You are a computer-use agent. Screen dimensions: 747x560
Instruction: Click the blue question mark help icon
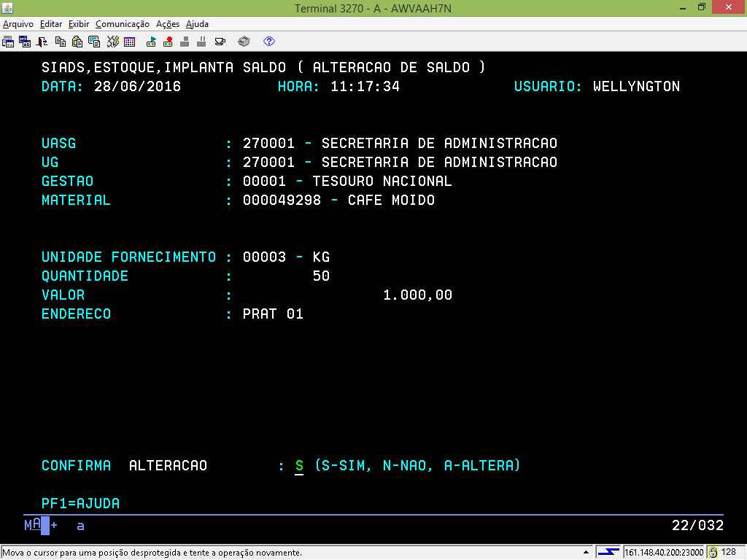pyautogui.click(x=269, y=42)
